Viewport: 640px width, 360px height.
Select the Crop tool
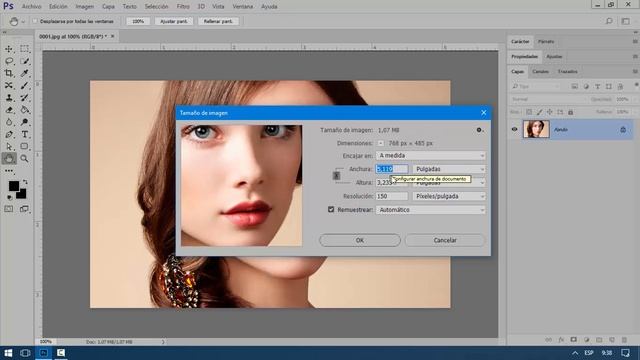[x=9, y=73]
